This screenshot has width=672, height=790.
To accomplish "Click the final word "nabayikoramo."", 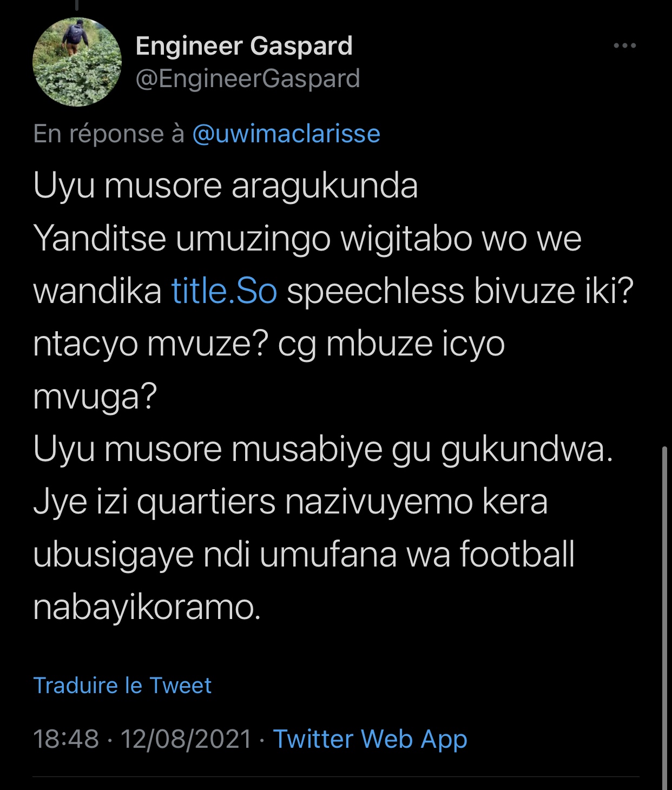I will tap(147, 608).
